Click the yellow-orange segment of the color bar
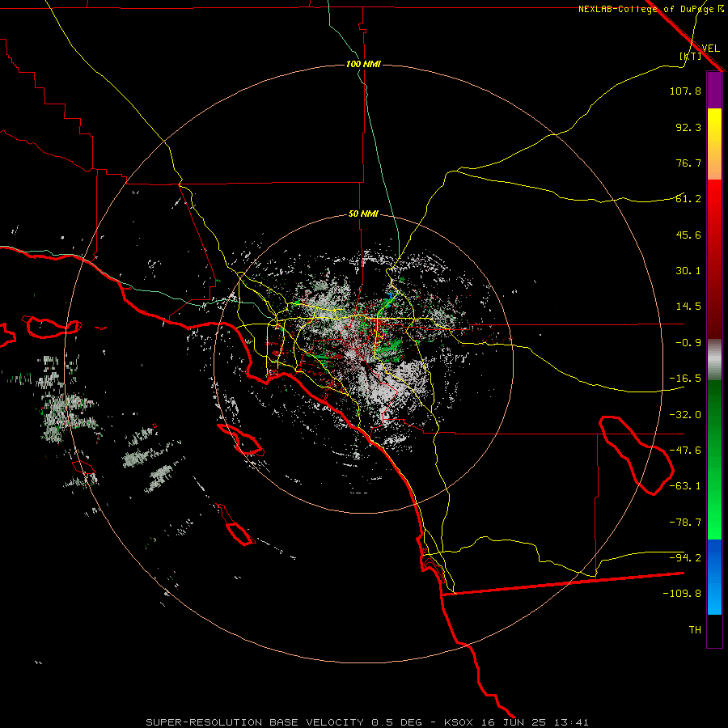 (714, 144)
